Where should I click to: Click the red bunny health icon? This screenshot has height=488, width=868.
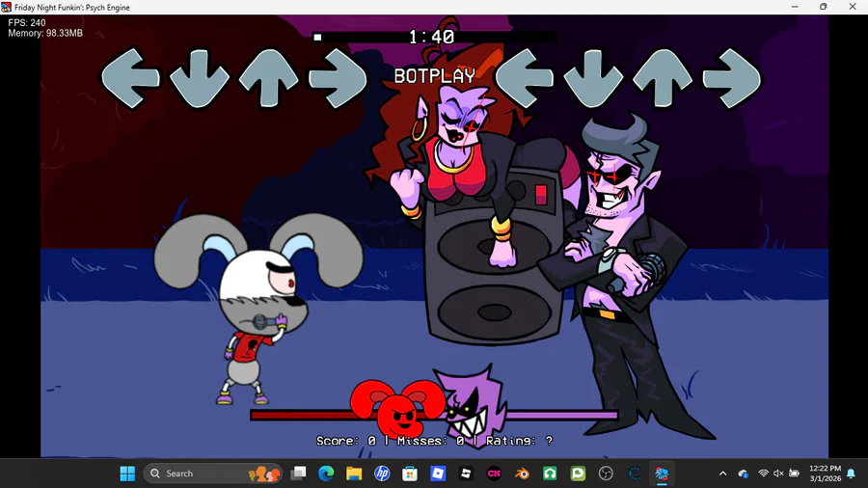point(397,408)
